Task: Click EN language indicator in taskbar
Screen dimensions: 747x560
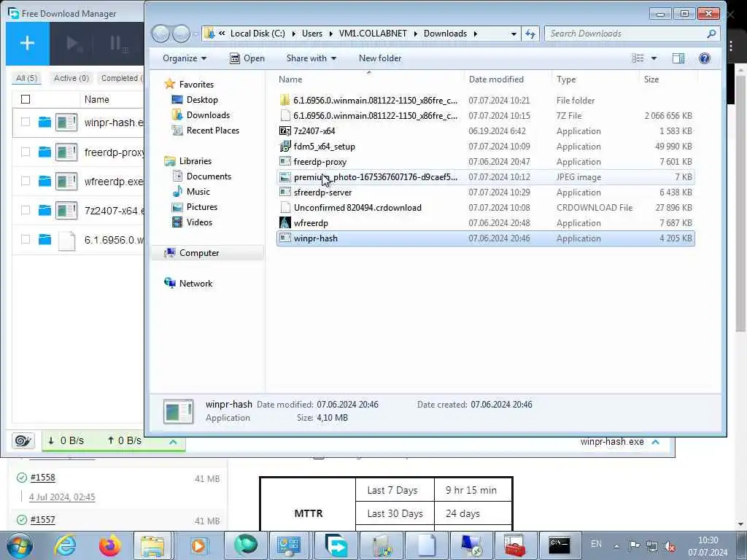Action: (x=596, y=544)
